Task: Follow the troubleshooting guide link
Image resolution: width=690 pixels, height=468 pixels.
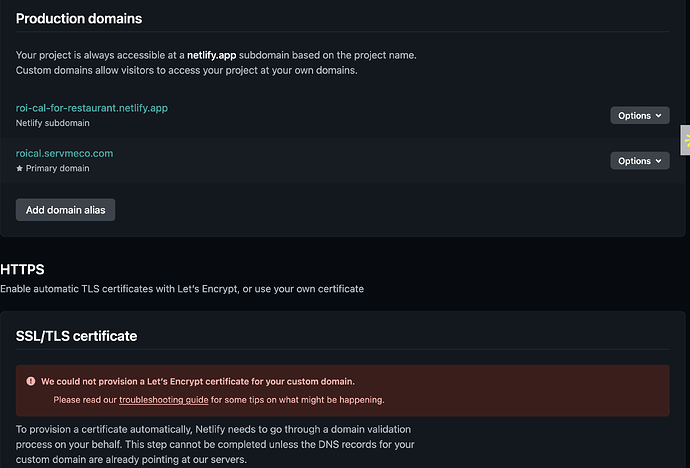Action: point(164,400)
